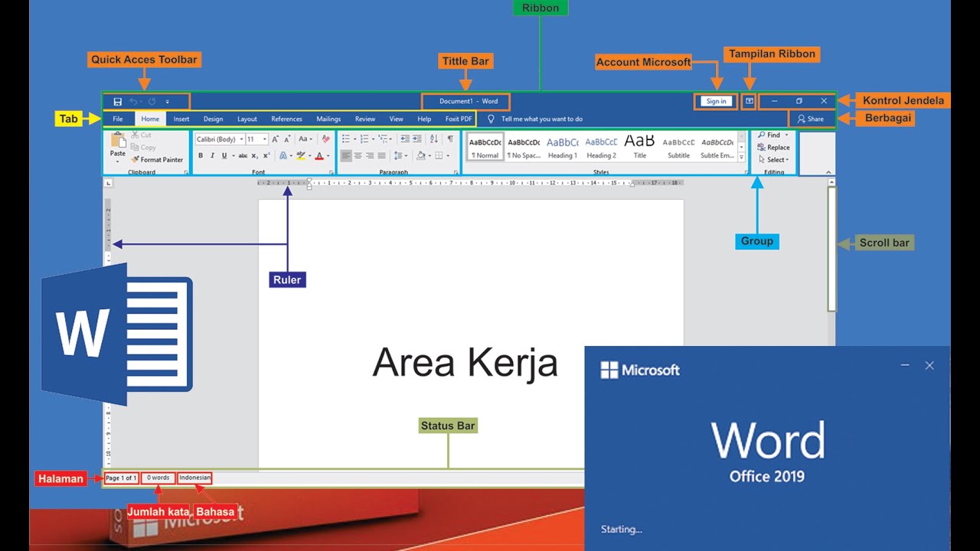Viewport: 980px width, 551px height.
Task: Click Align Right icon
Action: (370, 155)
